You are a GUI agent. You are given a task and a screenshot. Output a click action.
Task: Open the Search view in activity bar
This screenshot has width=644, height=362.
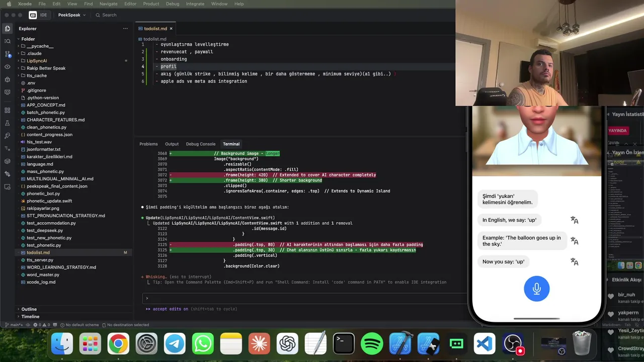(7, 41)
